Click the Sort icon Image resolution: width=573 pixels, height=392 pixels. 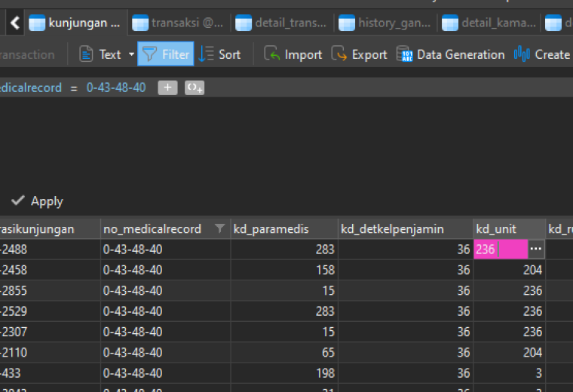[x=207, y=54]
